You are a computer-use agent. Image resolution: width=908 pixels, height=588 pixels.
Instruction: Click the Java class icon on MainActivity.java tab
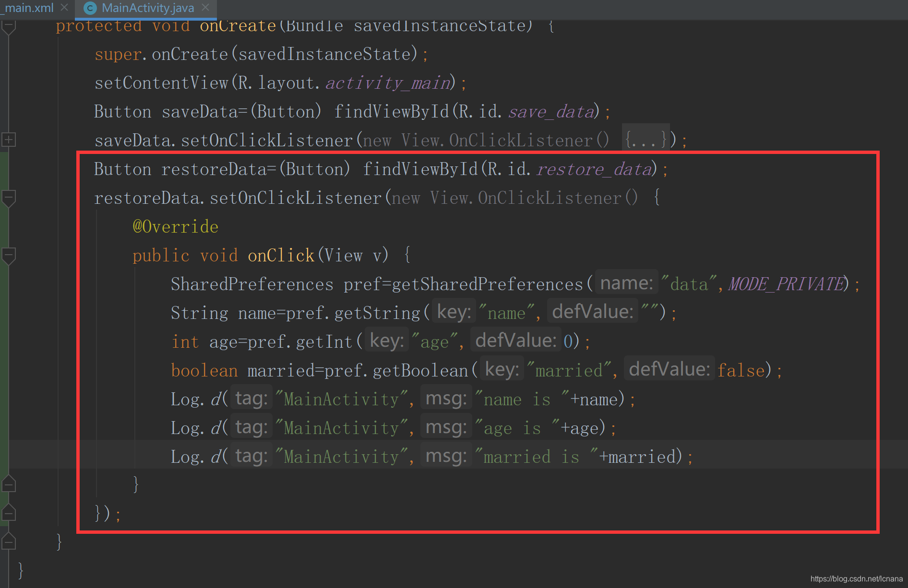[90, 8]
